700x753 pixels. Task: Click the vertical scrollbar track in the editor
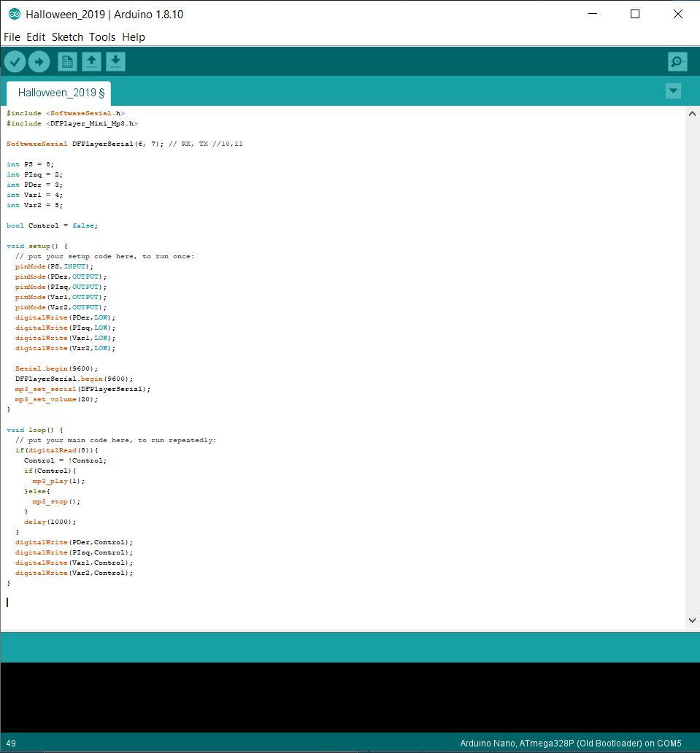click(692, 365)
